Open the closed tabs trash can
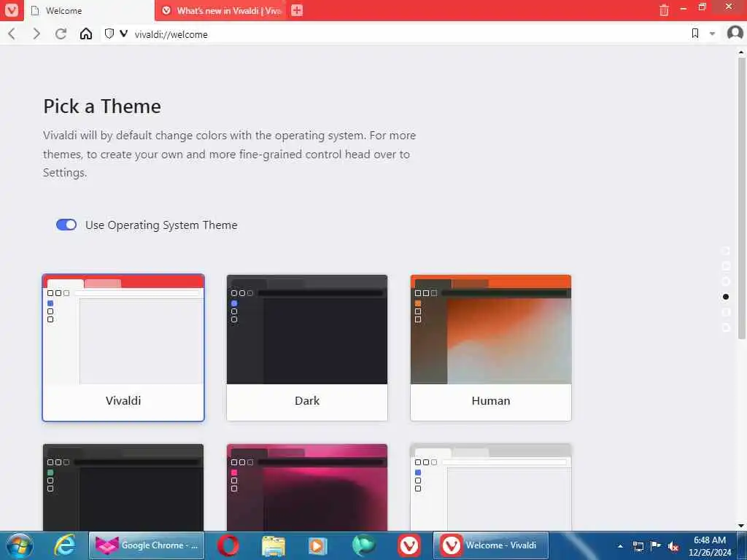Viewport: 747px width, 560px height. pos(664,10)
